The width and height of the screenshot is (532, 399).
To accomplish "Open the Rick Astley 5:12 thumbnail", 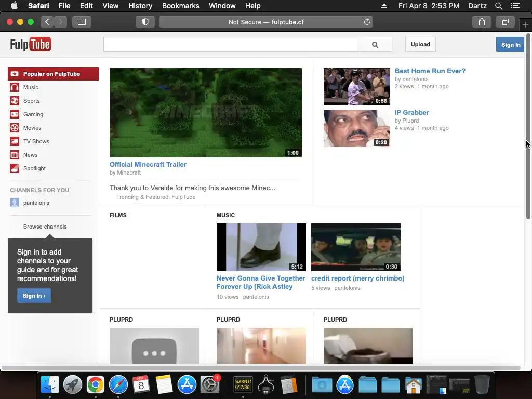I will [261, 247].
